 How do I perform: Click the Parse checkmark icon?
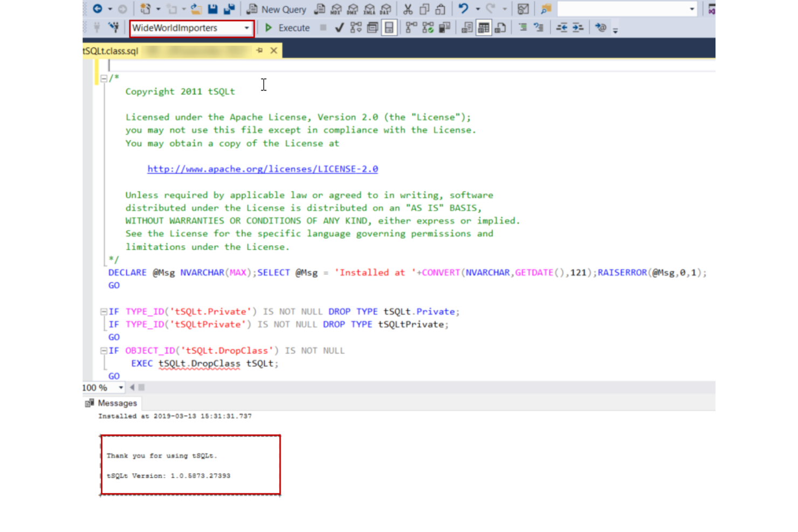(x=339, y=28)
